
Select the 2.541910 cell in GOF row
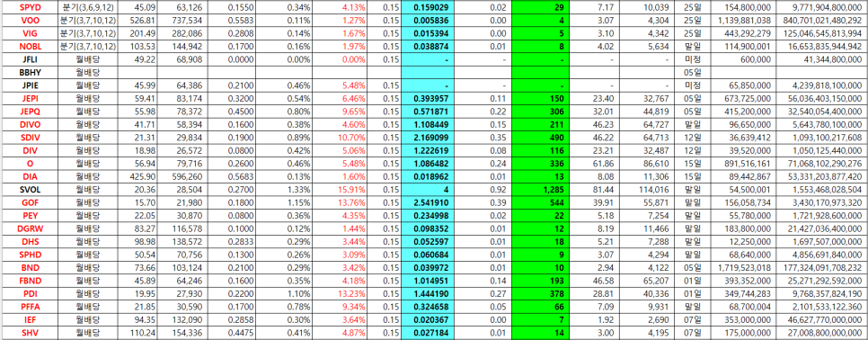point(428,202)
